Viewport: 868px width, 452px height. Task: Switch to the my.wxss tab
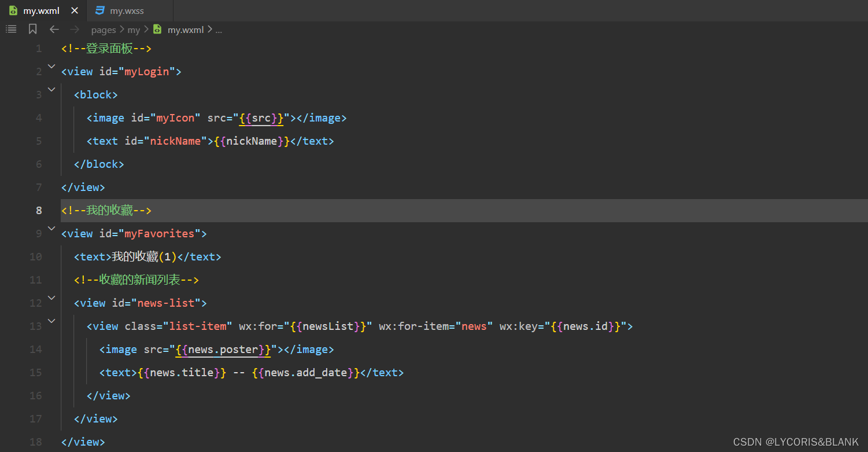130,11
